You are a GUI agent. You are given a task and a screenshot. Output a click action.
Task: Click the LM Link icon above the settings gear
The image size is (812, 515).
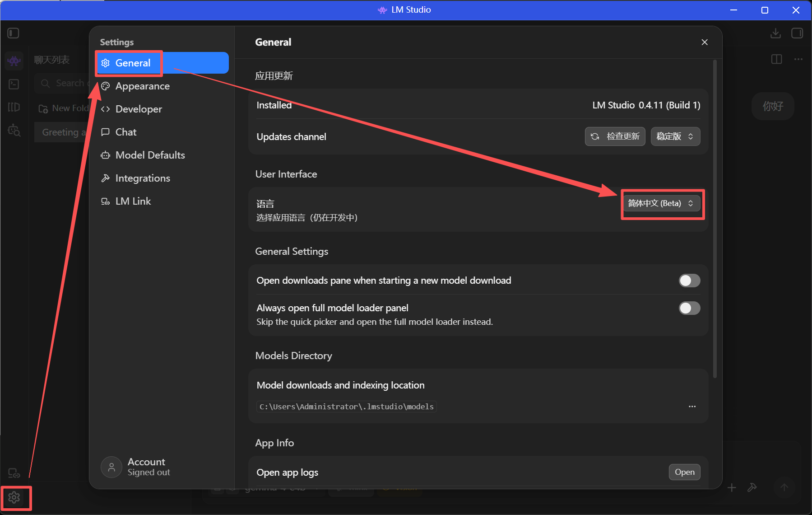coord(14,473)
